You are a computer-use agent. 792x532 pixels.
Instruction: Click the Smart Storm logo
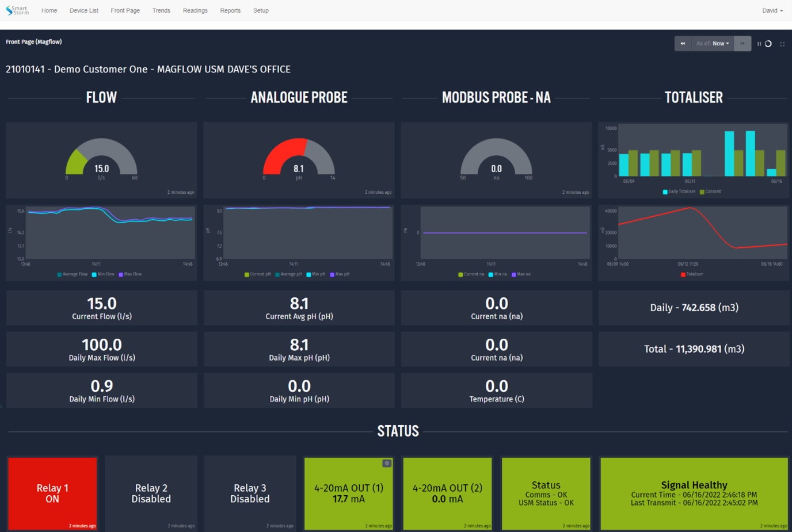(x=17, y=10)
